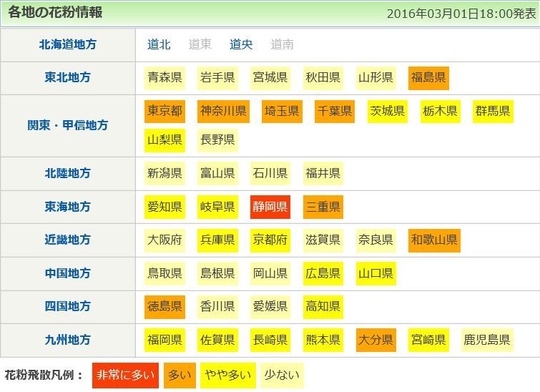540x392 pixels.
Task: Select 和歌山県 in the Kinki row
Action: pyautogui.click(x=434, y=240)
